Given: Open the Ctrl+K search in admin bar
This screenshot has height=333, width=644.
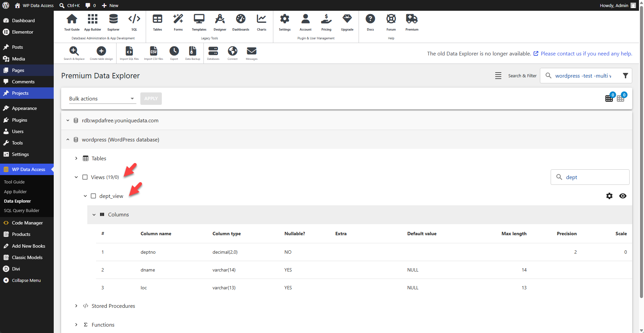Looking at the screenshot, I should (x=70, y=5).
